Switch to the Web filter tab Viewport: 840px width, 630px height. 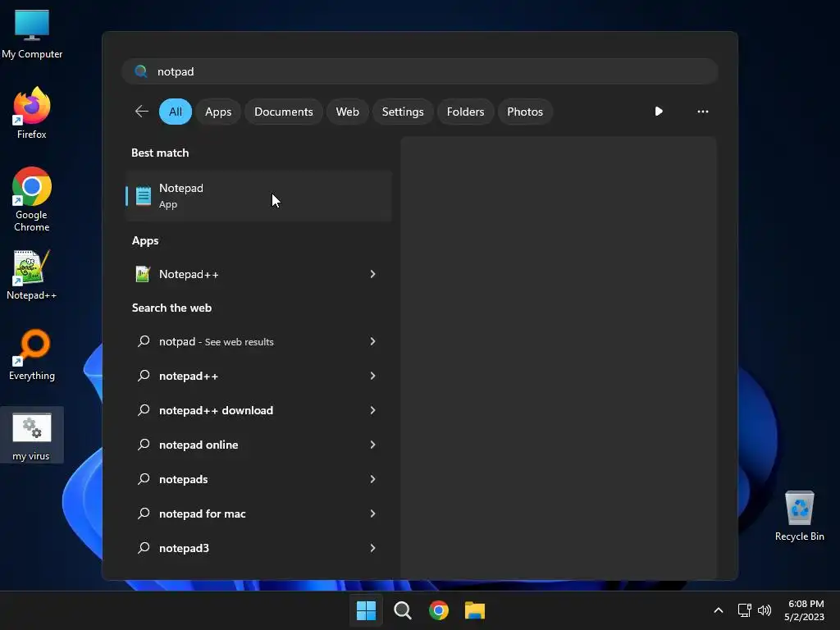(x=347, y=112)
